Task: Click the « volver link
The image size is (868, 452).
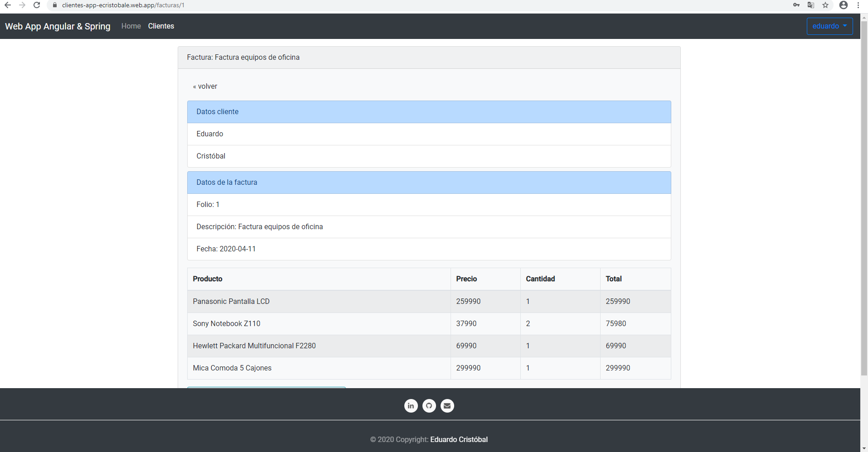Action: (205, 87)
